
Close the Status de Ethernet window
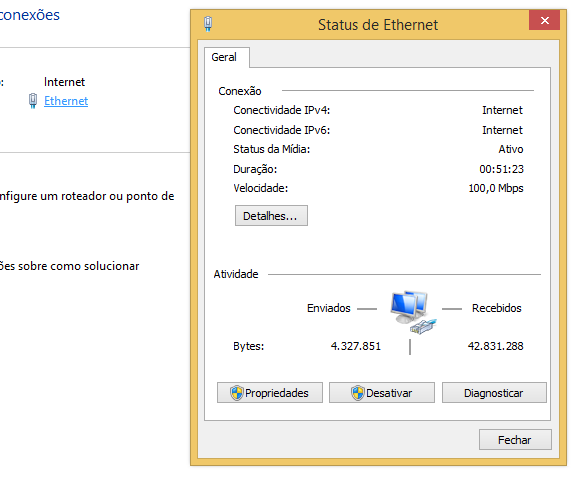click(x=545, y=20)
